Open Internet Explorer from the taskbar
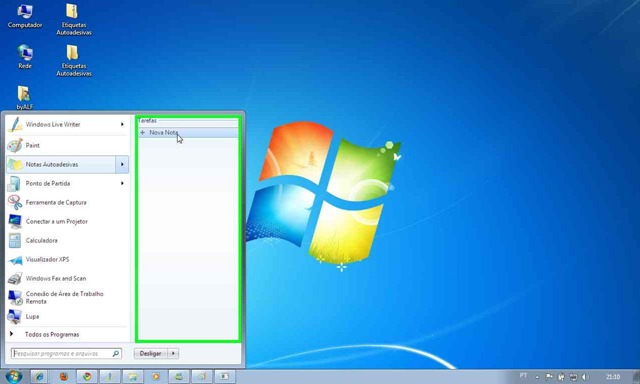The width and height of the screenshot is (640, 384). click(x=39, y=376)
